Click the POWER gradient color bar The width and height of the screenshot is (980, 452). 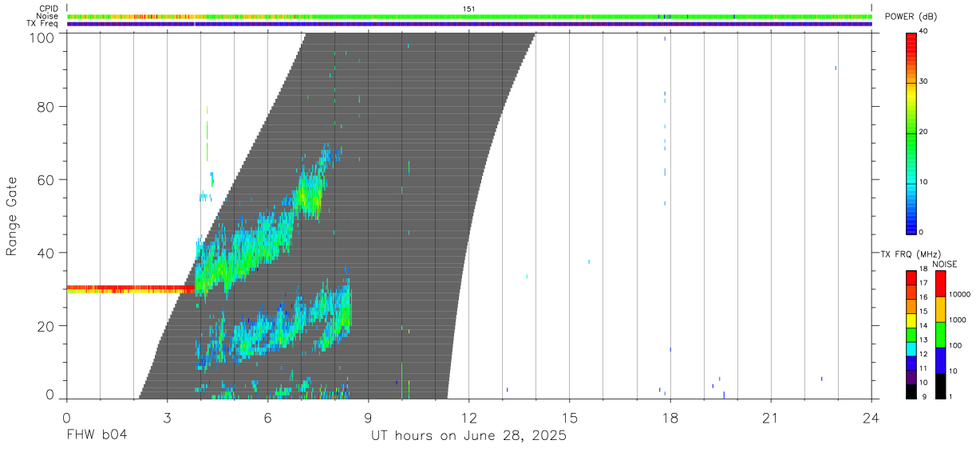[911, 132]
